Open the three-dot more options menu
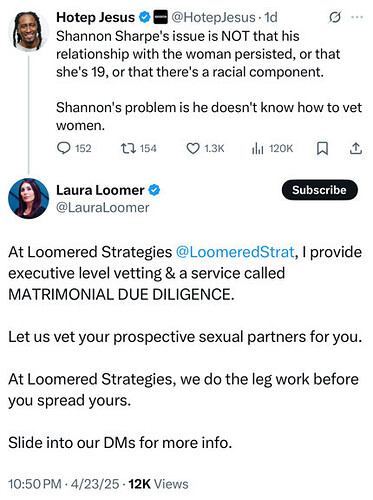Viewport: 373px width, 500px height. click(357, 17)
